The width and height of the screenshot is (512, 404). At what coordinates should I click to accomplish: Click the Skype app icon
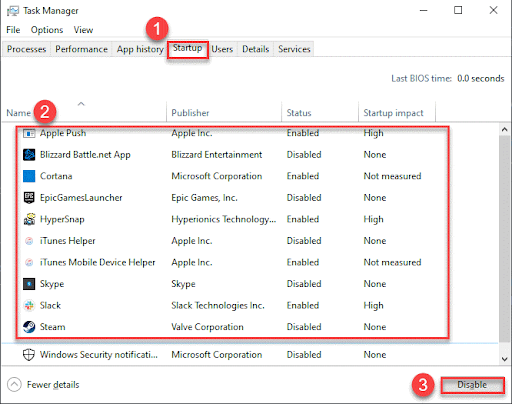coord(29,284)
